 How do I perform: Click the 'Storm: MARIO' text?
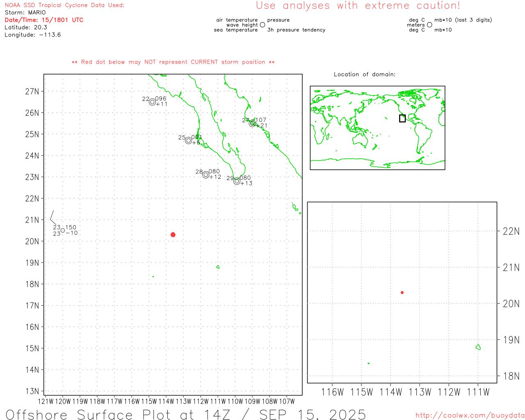coord(25,12)
